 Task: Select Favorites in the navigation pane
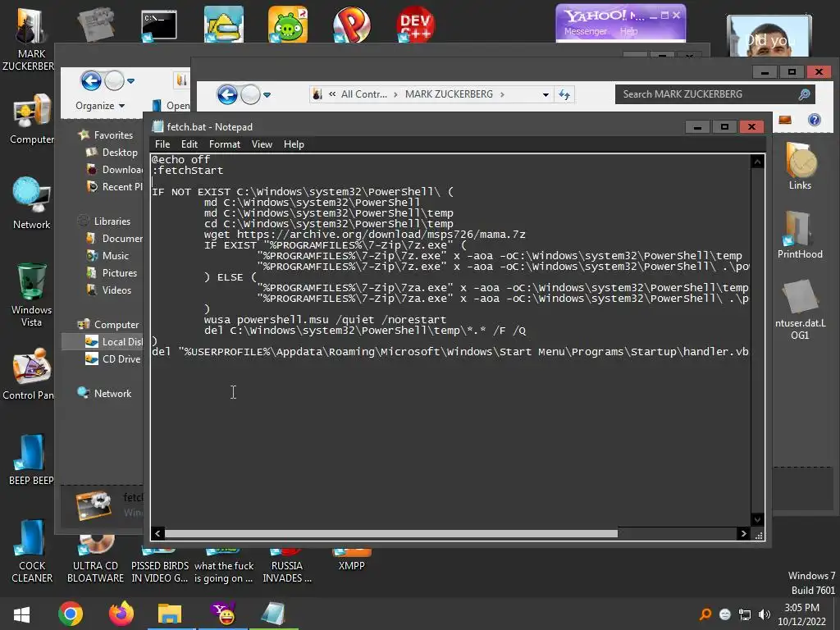[113, 135]
